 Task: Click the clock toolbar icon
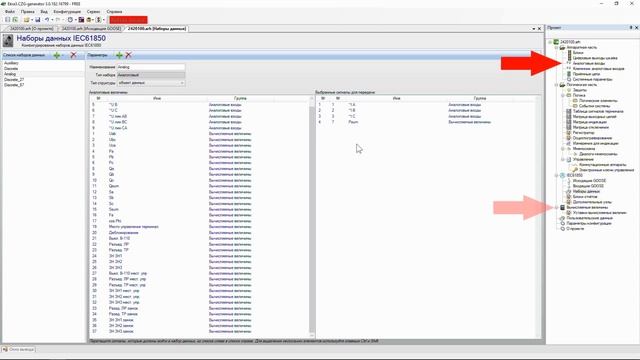(70, 20)
